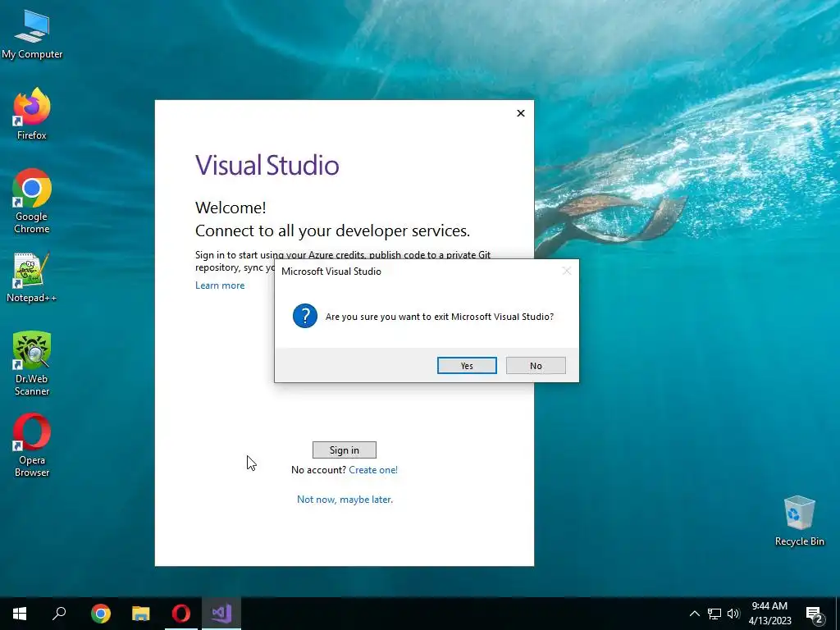
Task: Open the Recycle Bin
Action: 799,521
